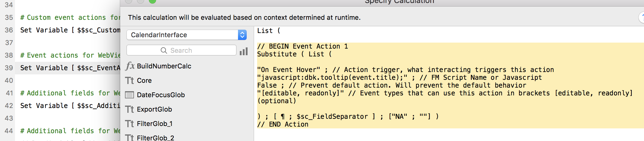
Task: Select script line 42 Set Variable $$sc_Additi
Action: click(x=70, y=106)
